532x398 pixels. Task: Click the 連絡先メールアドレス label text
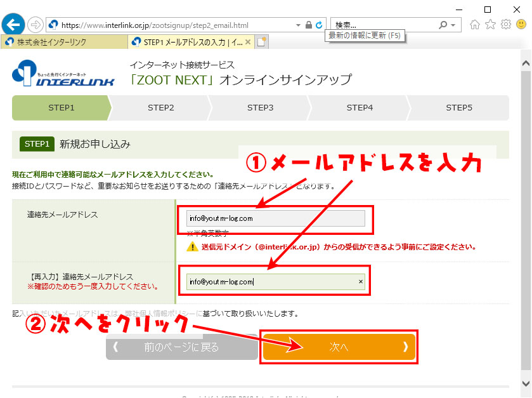coord(62,215)
